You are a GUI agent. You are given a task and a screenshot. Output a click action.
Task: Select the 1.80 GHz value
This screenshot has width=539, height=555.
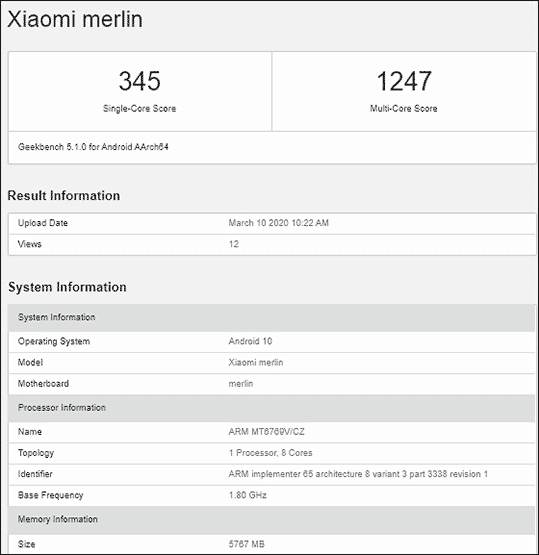tap(247, 495)
